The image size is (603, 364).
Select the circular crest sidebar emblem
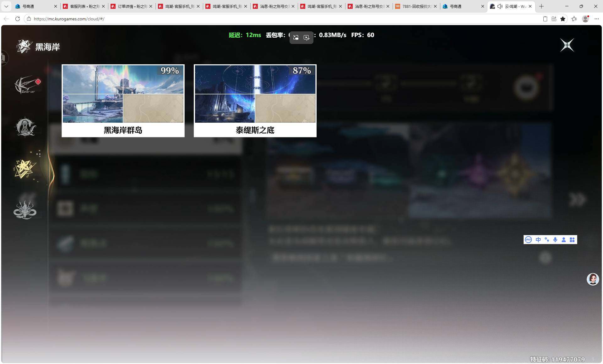click(26, 127)
